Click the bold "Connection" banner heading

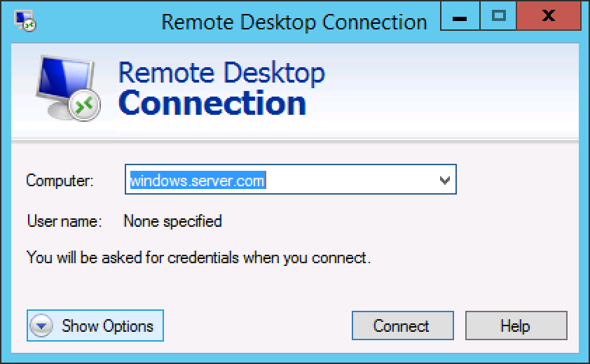click(x=212, y=104)
